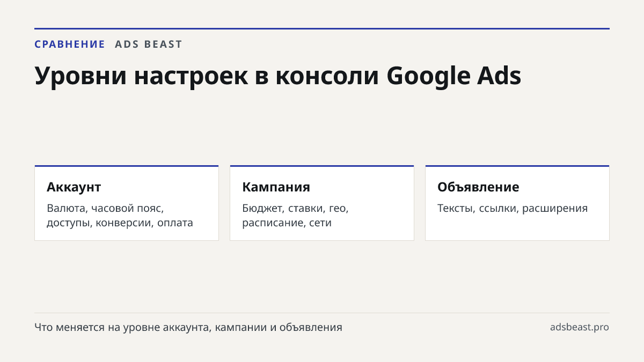
Task: Click the 'СРАВНЕНИЕ' label
Action: [70, 45]
